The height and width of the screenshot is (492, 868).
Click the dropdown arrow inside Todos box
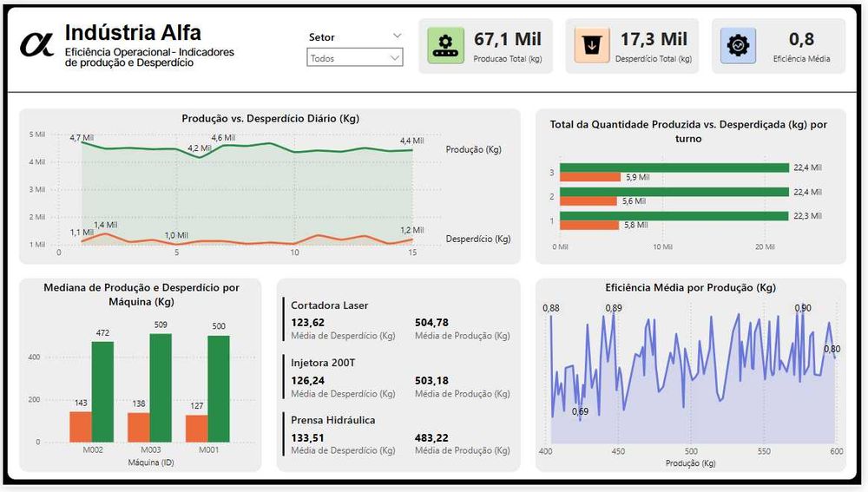394,57
